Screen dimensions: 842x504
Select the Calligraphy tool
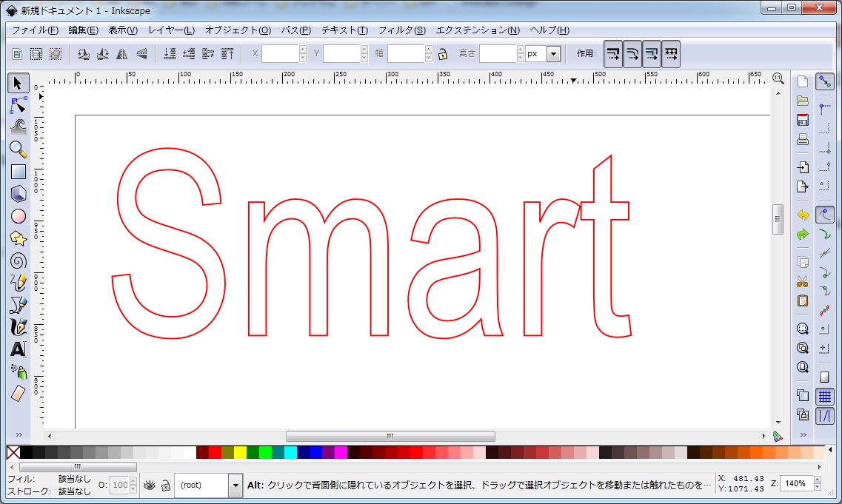[18, 327]
